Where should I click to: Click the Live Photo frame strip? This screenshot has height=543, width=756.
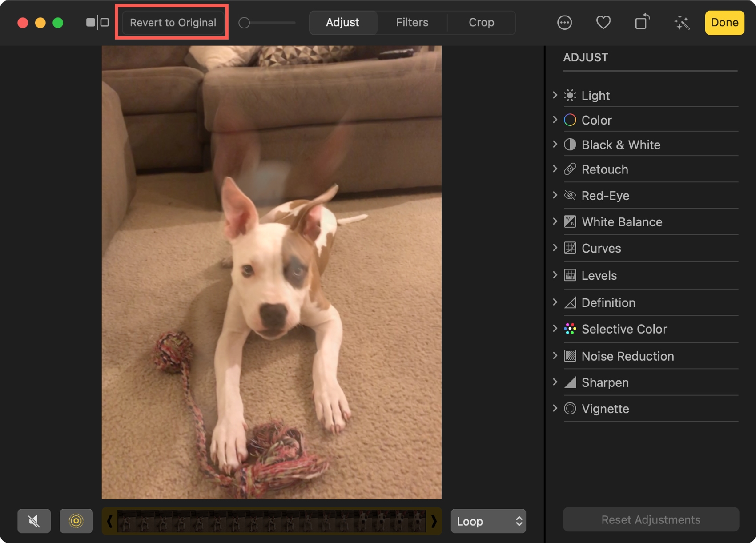point(272,521)
